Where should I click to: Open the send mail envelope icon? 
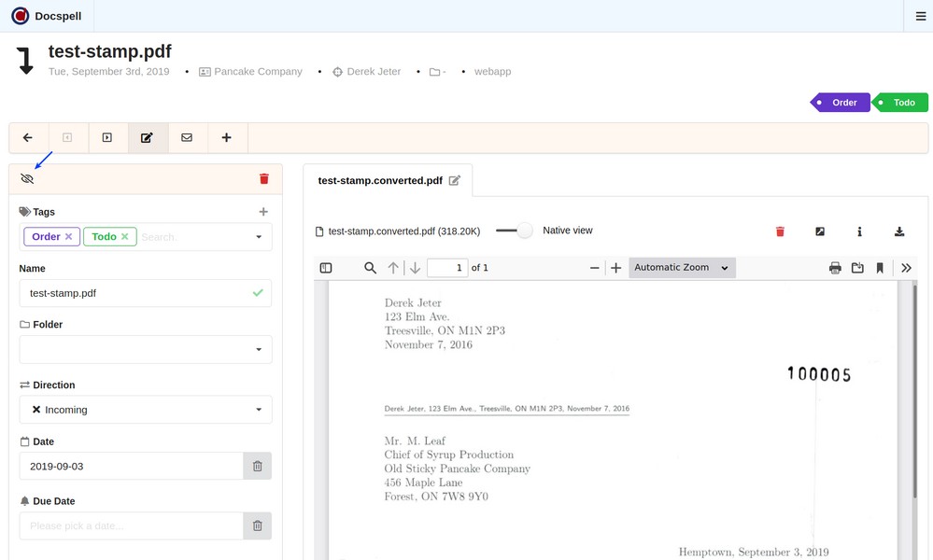(187, 138)
